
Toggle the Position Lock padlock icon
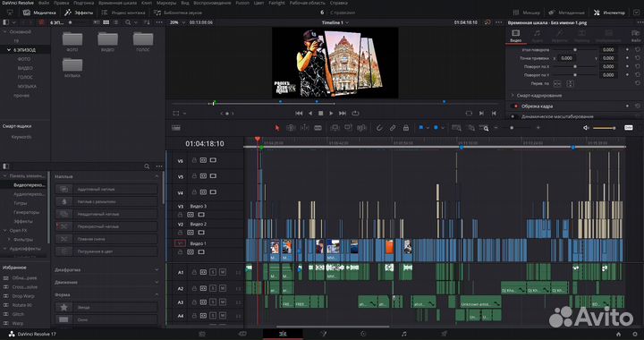coord(406,128)
